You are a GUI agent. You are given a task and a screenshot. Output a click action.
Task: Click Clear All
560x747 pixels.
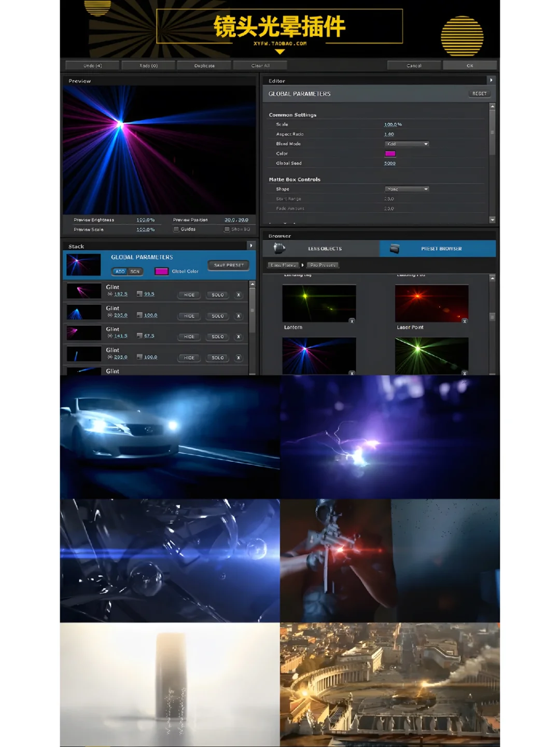click(260, 65)
